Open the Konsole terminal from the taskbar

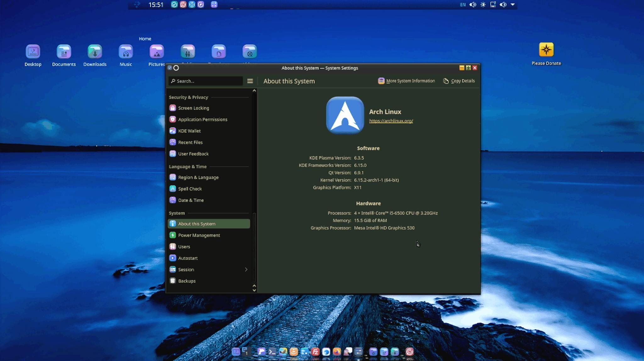(272, 352)
